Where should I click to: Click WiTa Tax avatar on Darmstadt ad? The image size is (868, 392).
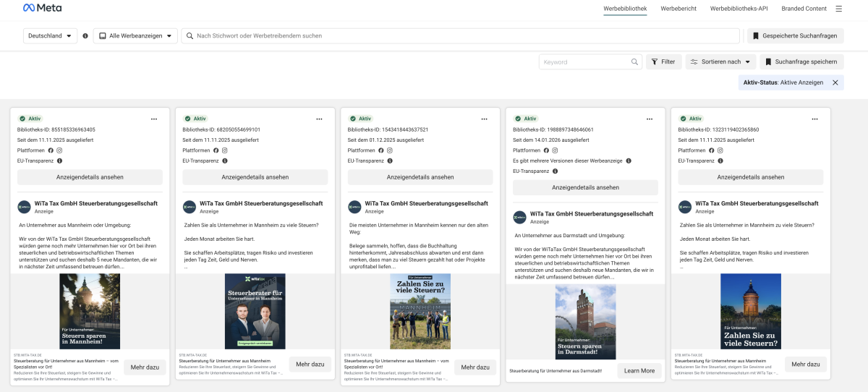[519, 217]
